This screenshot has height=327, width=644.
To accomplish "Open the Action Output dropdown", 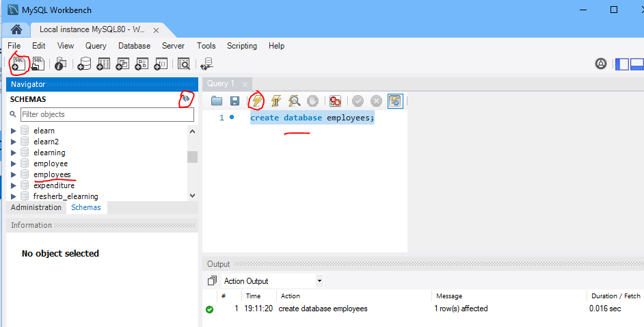I will tap(319, 281).
